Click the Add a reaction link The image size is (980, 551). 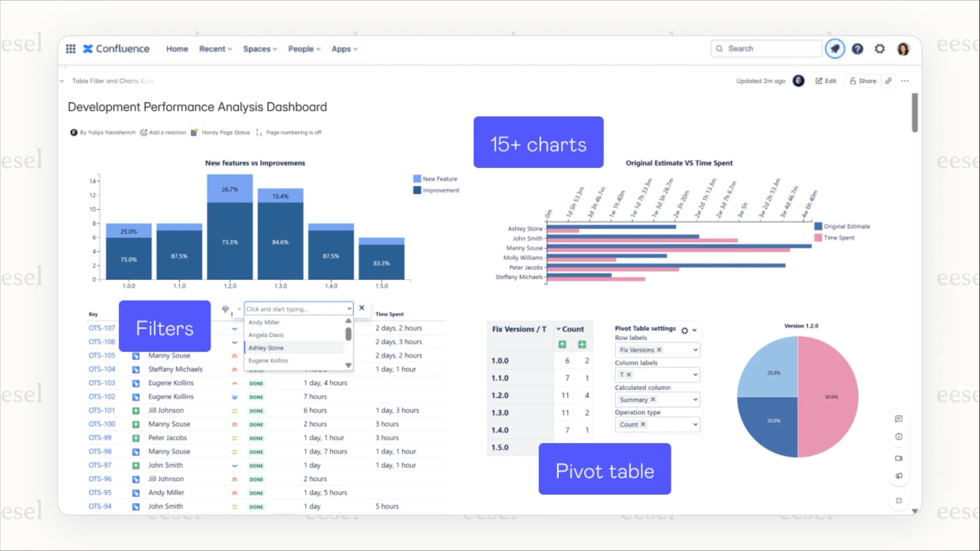(x=163, y=132)
